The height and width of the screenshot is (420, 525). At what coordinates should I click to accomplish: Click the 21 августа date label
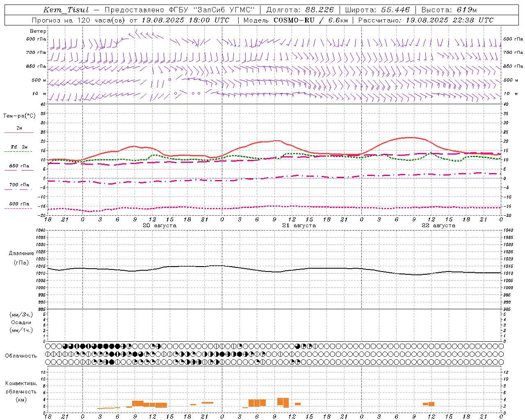tap(299, 226)
